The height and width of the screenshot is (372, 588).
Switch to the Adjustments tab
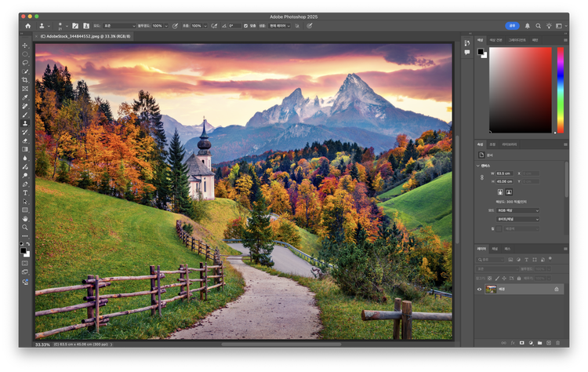pyautogui.click(x=492, y=144)
